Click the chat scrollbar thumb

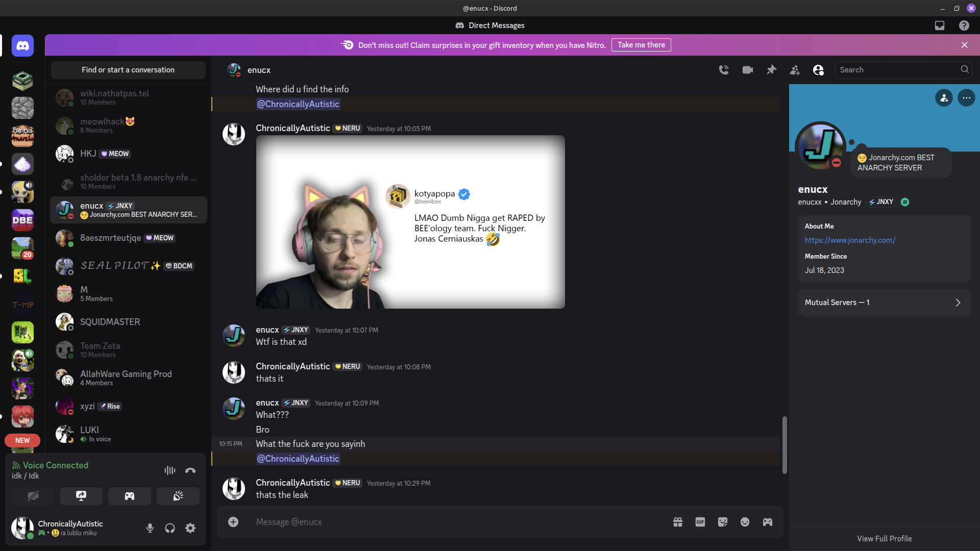[785, 445]
